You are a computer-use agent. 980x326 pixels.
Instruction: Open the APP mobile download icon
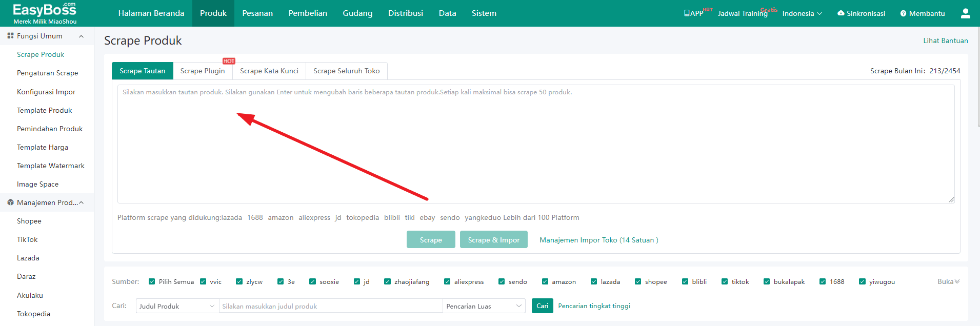687,13
